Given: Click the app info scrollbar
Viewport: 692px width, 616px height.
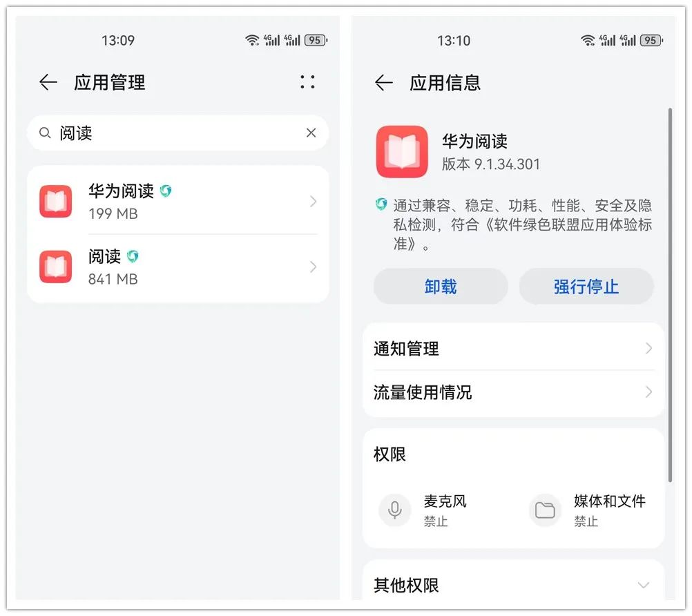Looking at the screenshot, I should [x=670, y=295].
